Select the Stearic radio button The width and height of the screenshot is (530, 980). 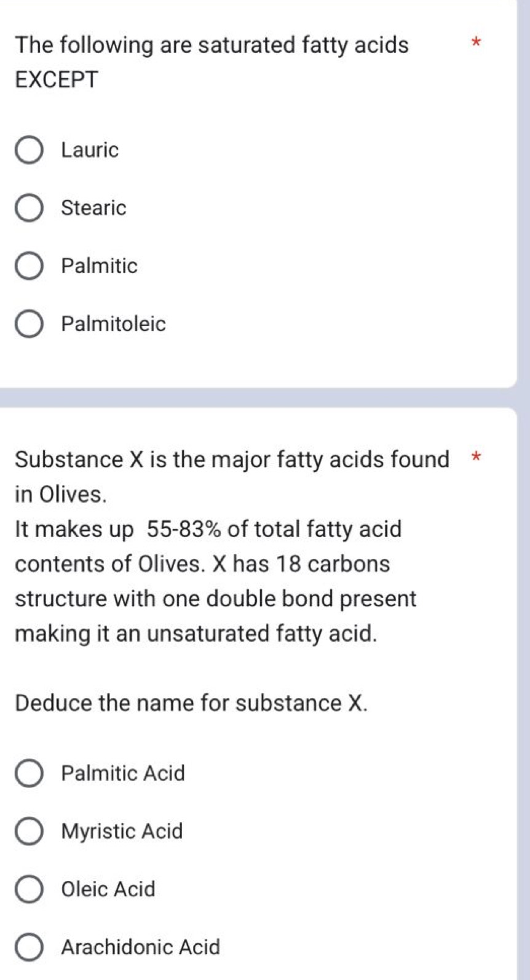(29, 209)
